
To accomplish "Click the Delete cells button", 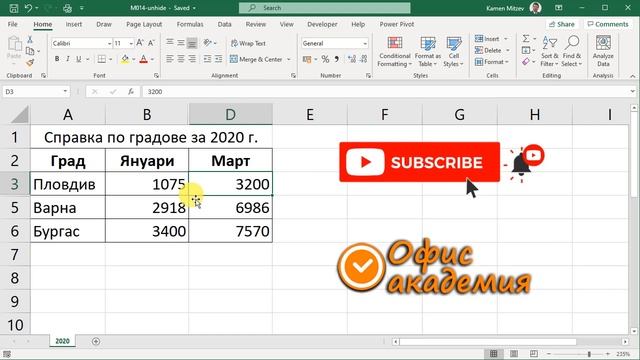I will (489, 50).
